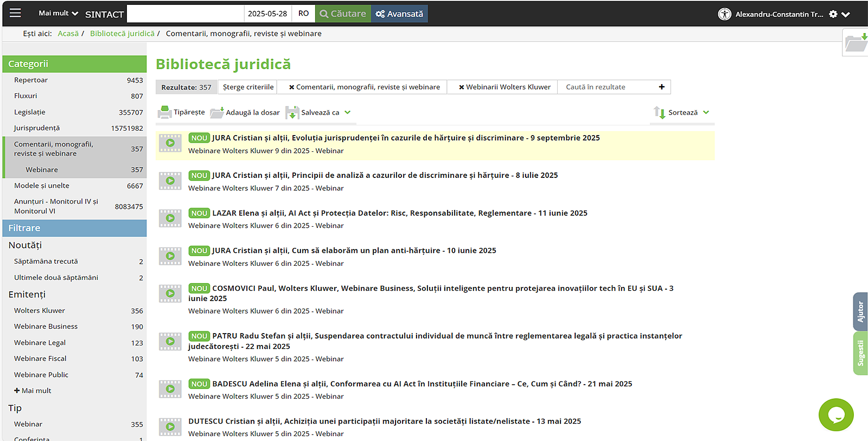Click video icon of DUTESCU Cristian webinar
Image resolution: width=868 pixels, height=441 pixels.
(x=170, y=426)
